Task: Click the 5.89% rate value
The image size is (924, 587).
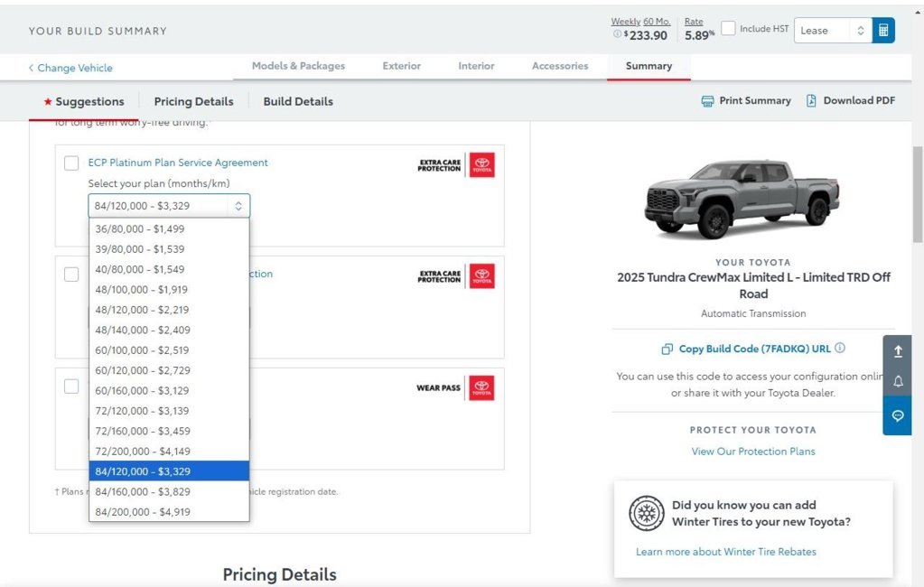Action: 699,35
